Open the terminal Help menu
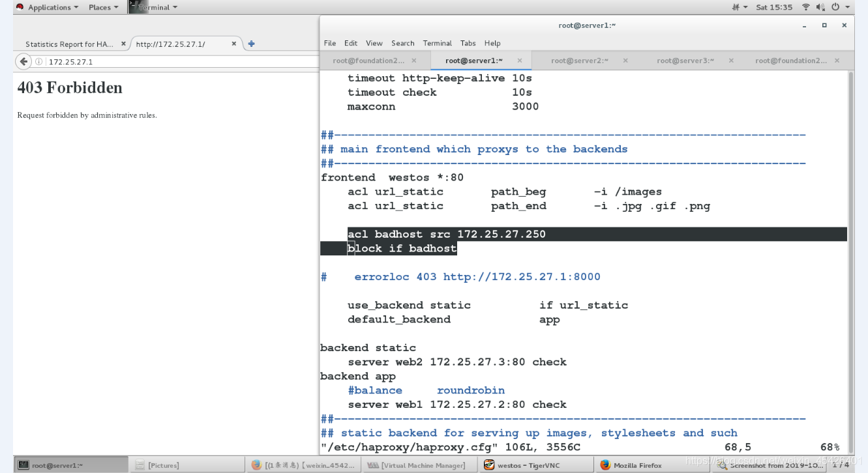 [492, 43]
